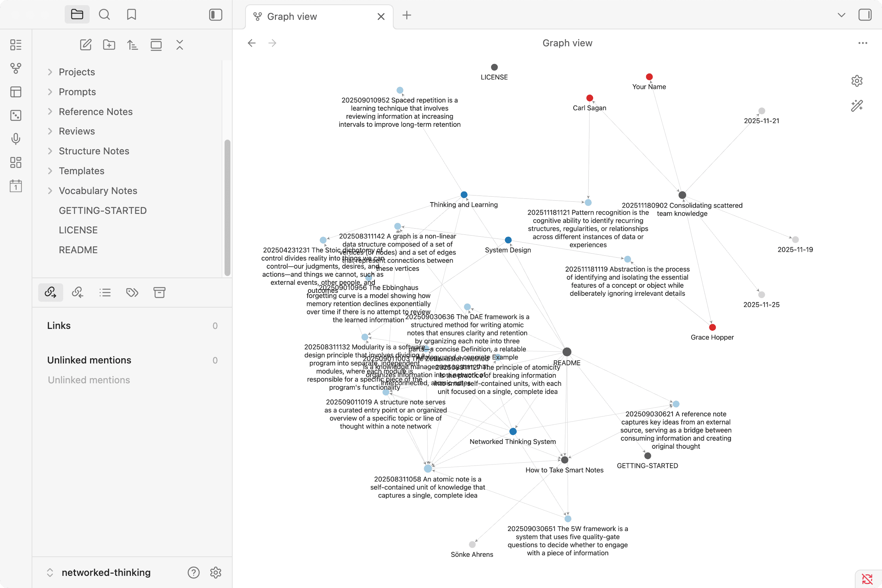Select the Carl Sagan red node
Viewport: 882px width, 588px height.
589,98
